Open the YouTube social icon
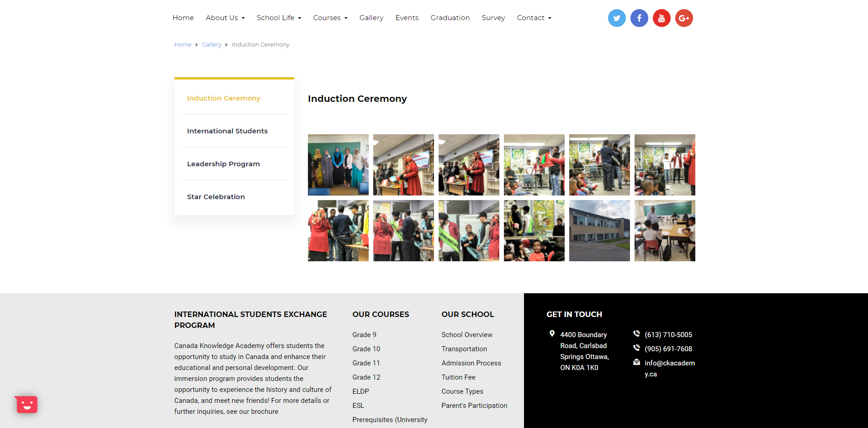 click(x=662, y=18)
